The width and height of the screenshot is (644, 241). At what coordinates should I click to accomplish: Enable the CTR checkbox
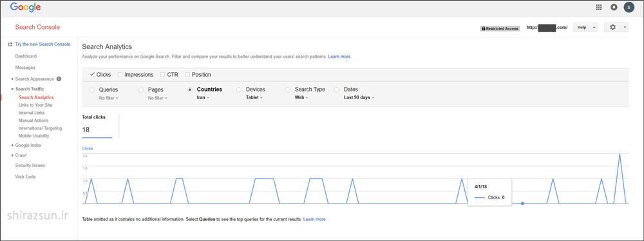coord(163,75)
